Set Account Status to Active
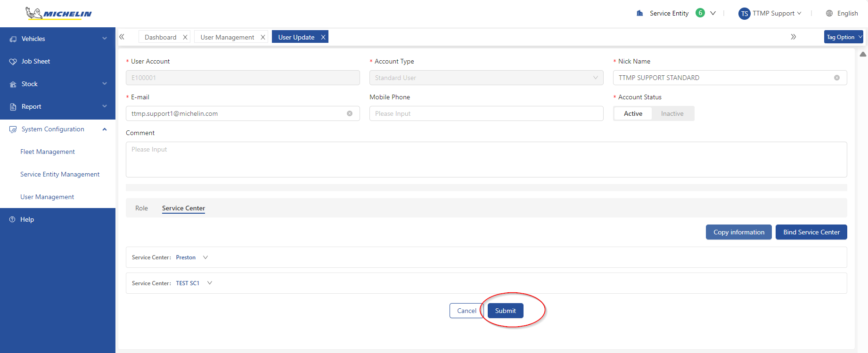The height and width of the screenshot is (353, 868). click(633, 113)
